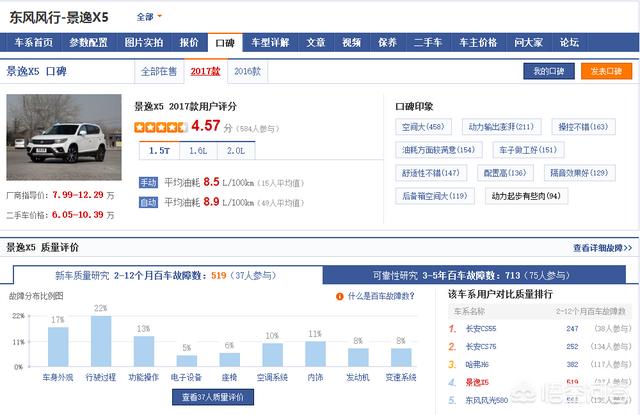This screenshot has height=415, width=640.
Task: Click the 隔音效果好(129) tag
Action: (580, 173)
